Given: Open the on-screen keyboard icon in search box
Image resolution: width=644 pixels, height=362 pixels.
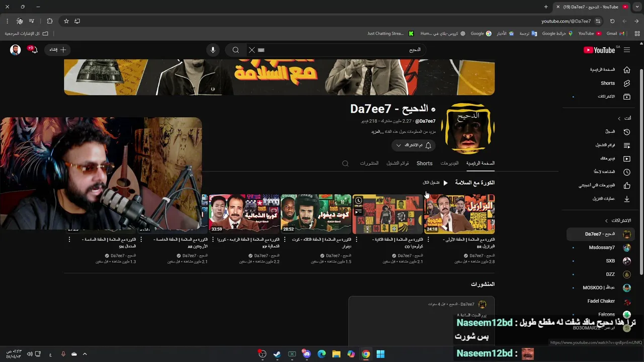Looking at the screenshot, I should pos(261,50).
